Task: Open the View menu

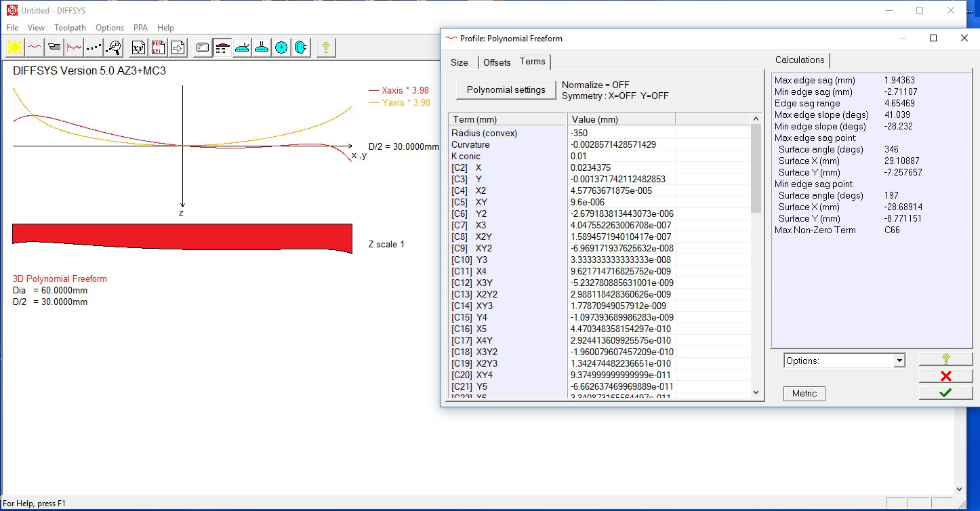Action: click(36, 28)
